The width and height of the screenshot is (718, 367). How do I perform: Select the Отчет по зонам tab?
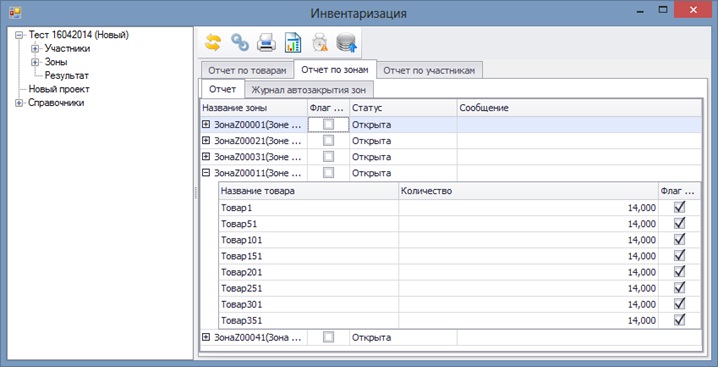point(335,70)
